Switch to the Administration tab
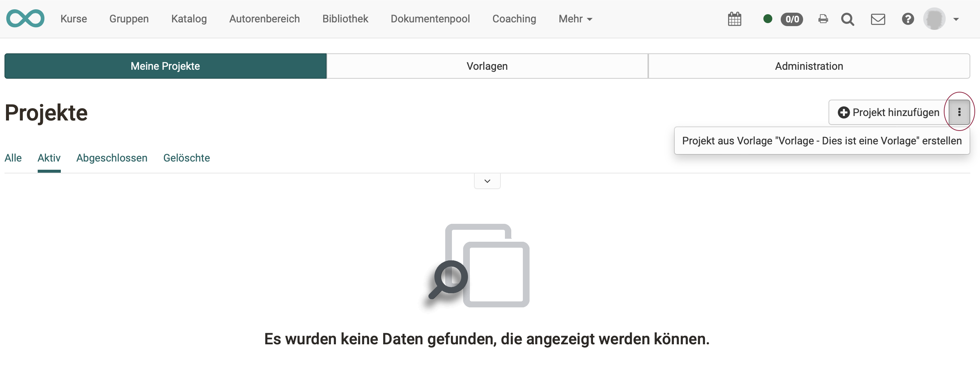Viewport: 980px width, 379px height. 809,66
